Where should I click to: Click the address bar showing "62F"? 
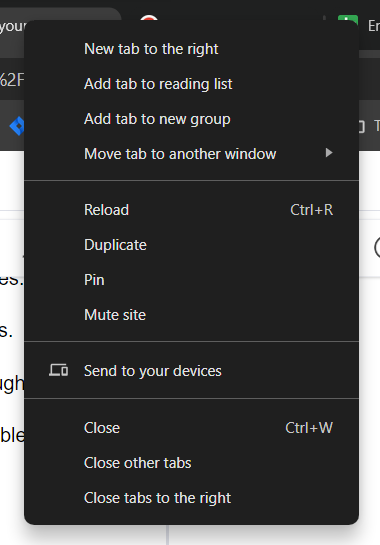12,80
